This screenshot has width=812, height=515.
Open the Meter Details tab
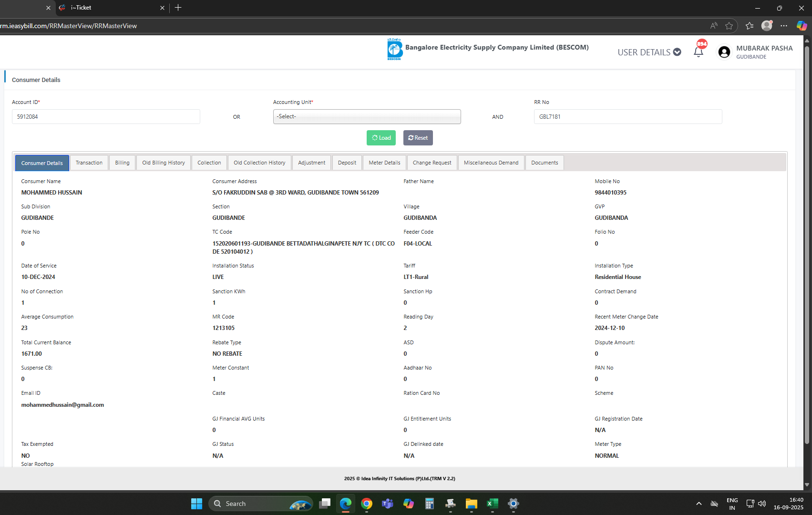point(384,163)
